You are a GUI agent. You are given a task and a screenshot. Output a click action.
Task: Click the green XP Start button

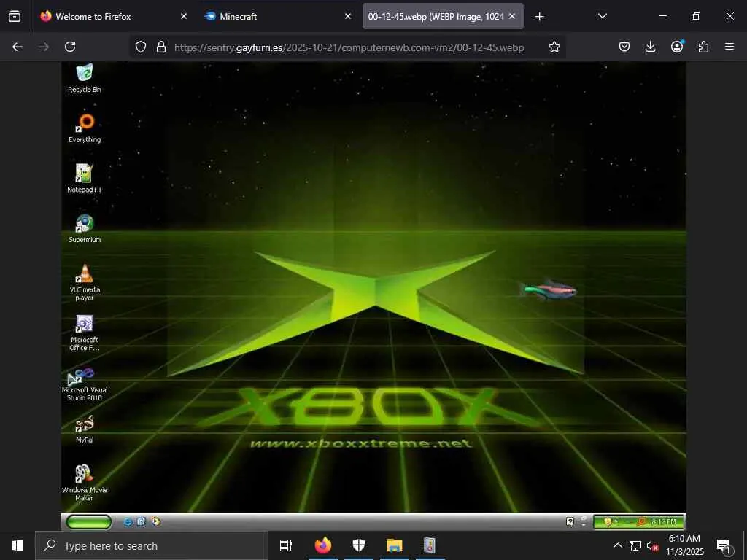pos(89,522)
